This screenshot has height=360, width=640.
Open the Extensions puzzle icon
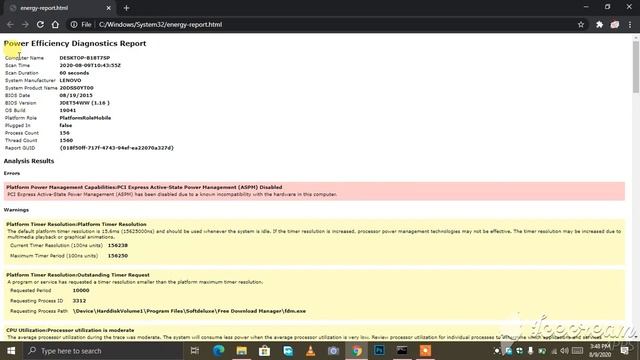click(599, 24)
